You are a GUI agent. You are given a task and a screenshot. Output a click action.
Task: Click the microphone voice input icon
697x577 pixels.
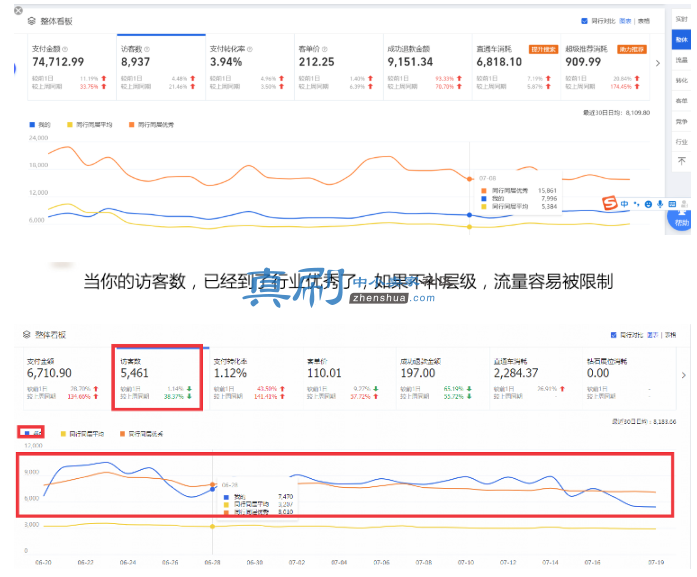(660, 204)
